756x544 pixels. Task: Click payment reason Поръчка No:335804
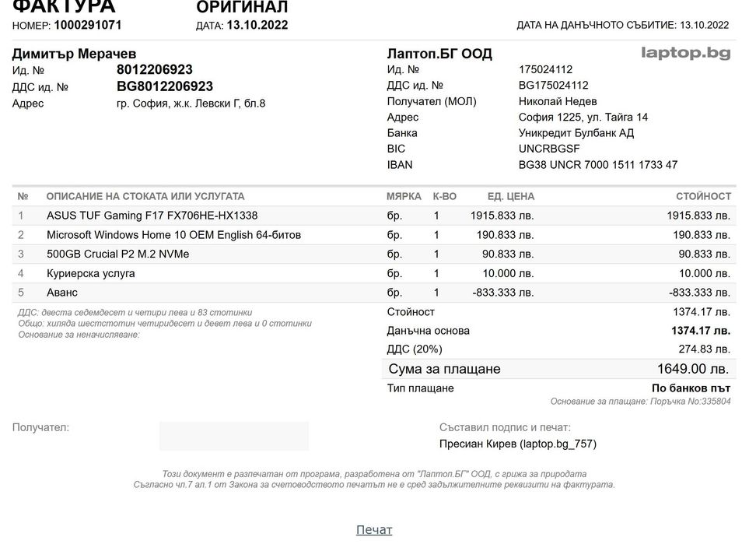[690, 402]
